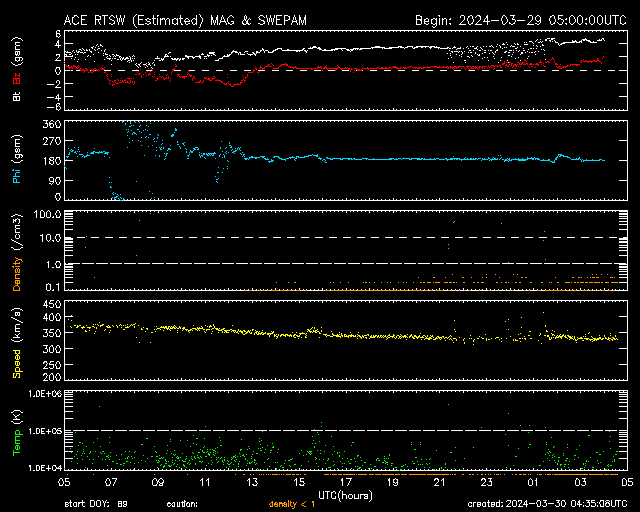Click the 'Temp (K)' axis label
Viewport: 640px width, 512px height.
(x=17, y=433)
